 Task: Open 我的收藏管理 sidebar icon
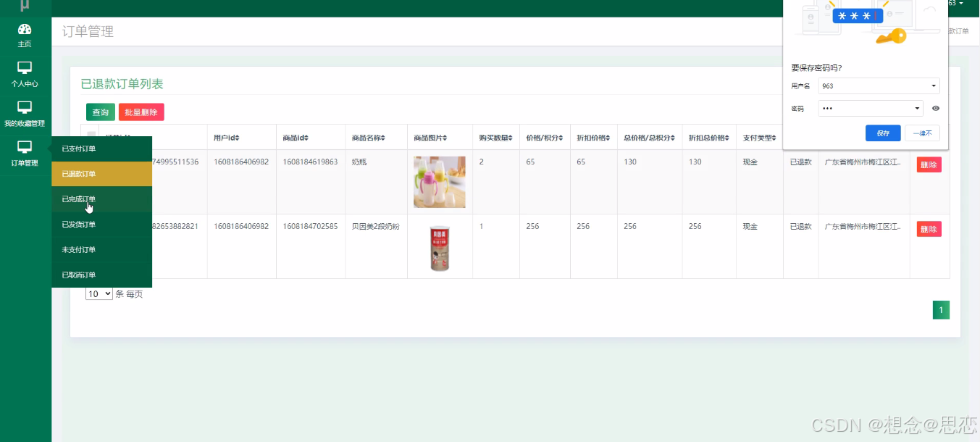(25, 107)
